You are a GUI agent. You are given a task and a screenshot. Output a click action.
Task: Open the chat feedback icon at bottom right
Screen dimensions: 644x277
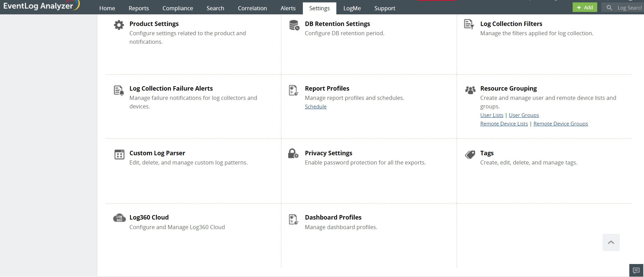636,271
